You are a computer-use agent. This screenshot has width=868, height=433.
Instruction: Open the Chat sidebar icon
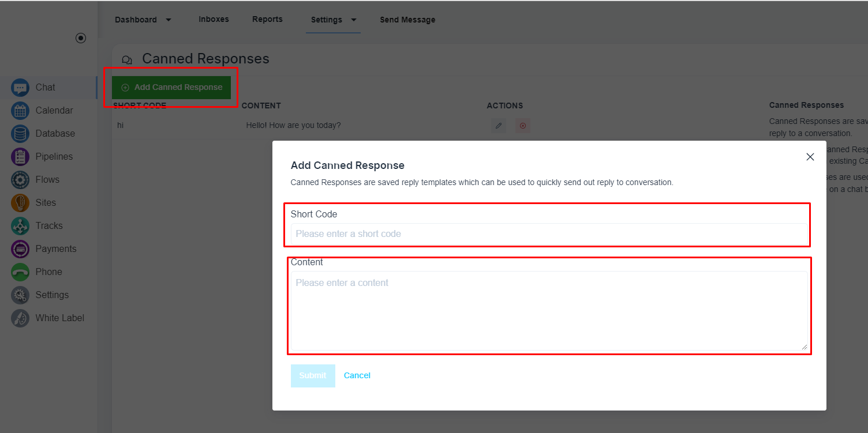point(20,88)
